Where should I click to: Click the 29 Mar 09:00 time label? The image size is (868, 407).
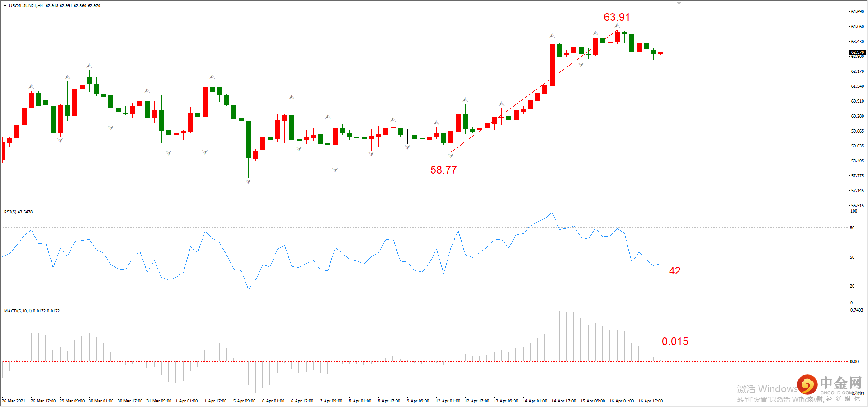pyautogui.click(x=72, y=401)
